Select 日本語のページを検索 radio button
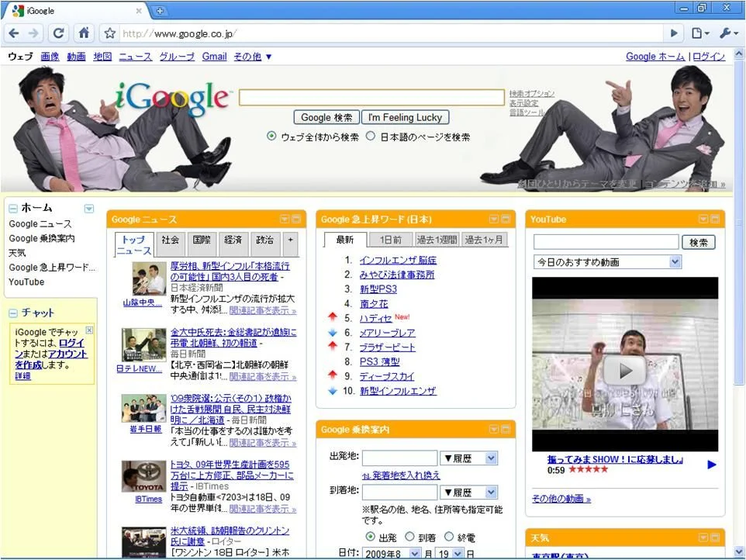Screen dimensions: 746x560 click(370, 136)
